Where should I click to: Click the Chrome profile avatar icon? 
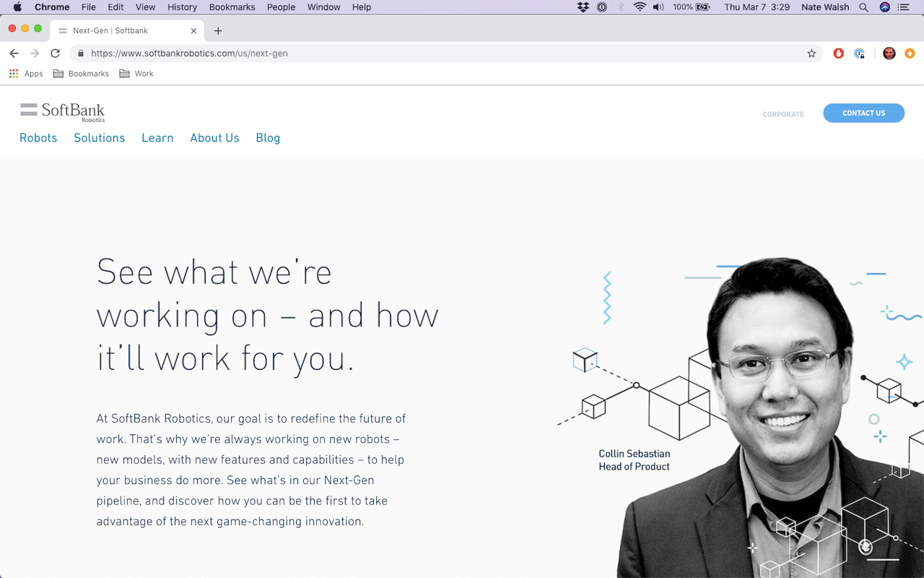pyautogui.click(x=889, y=53)
